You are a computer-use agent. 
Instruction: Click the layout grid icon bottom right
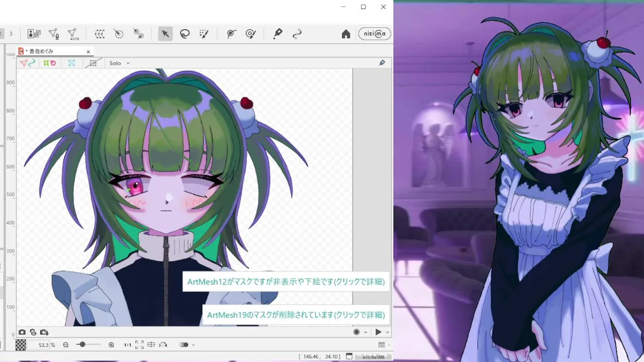coord(382,345)
